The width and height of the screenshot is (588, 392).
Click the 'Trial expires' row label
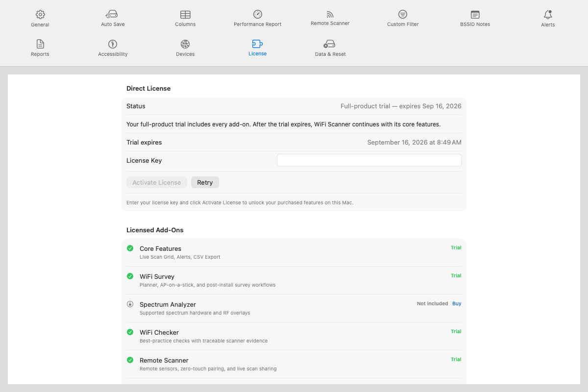point(144,143)
